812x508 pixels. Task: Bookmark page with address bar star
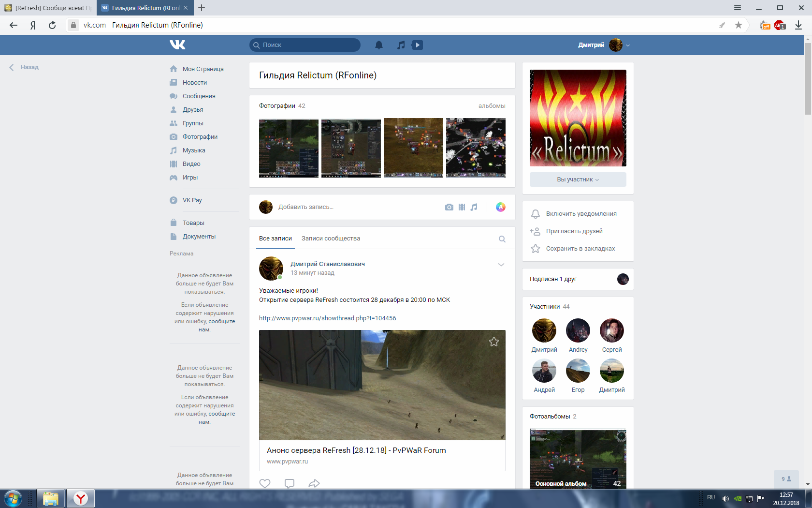point(739,25)
